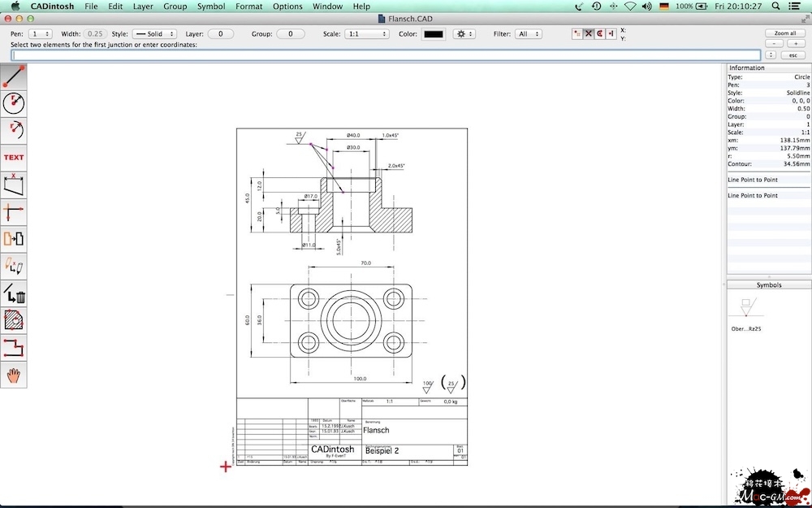
Task: Click the Contour value 34.56mm
Action: coord(797,164)
